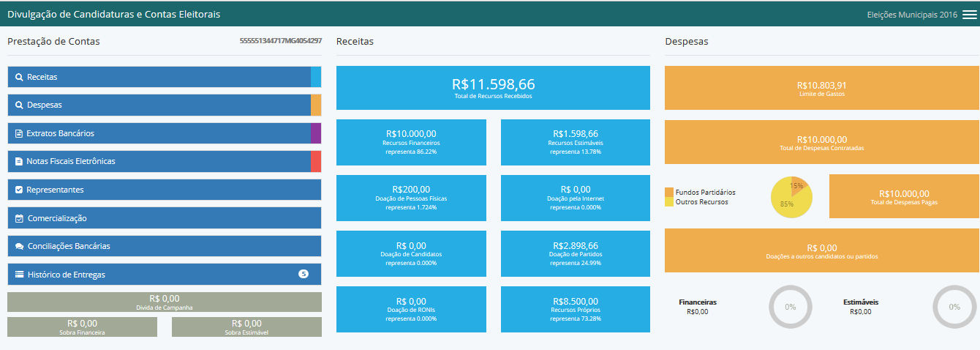Click the list icon for Histórico de Entregas
The width and height of the screenshot is (980, 350).
(20, 275)
